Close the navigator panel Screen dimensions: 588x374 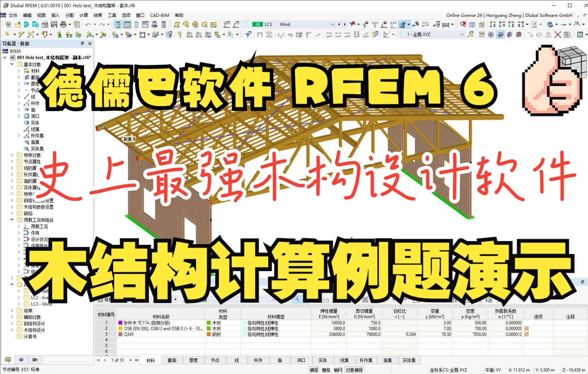90,44
